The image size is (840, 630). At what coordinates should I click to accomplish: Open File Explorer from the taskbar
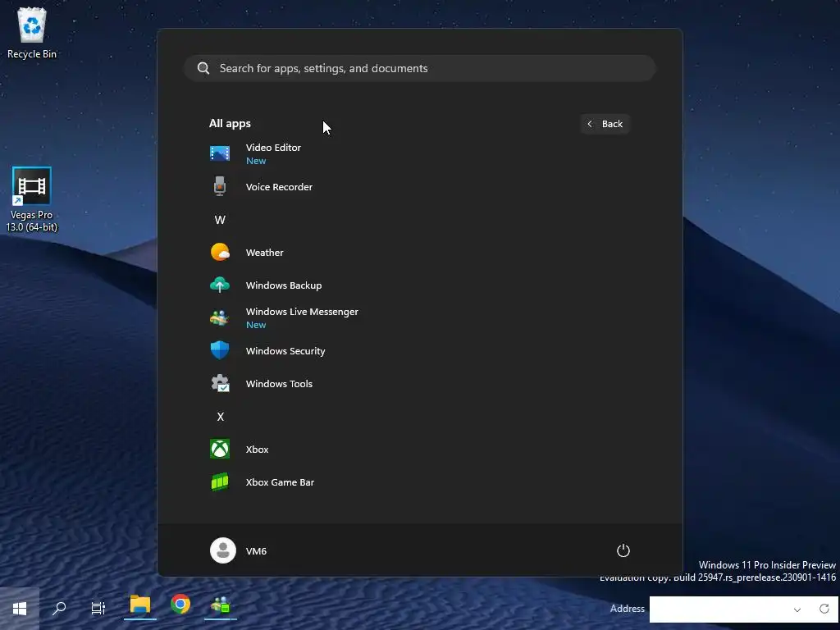(139, 605)
